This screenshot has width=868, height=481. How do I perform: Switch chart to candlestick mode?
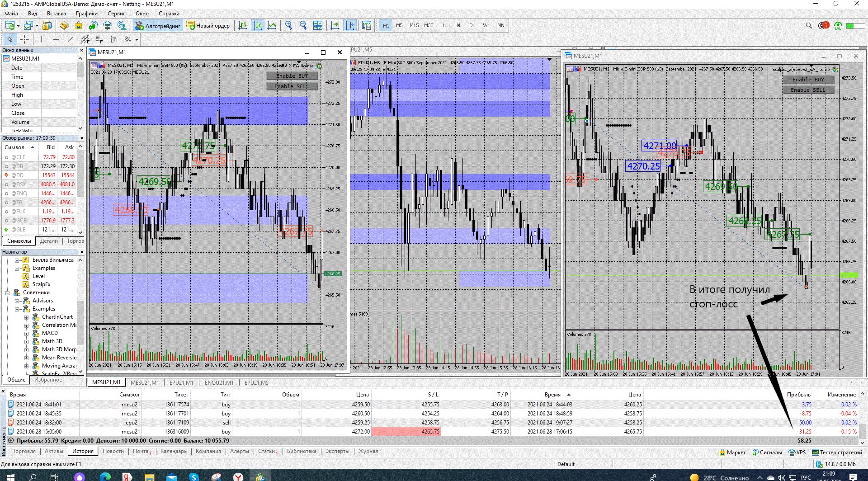[258, 25]
